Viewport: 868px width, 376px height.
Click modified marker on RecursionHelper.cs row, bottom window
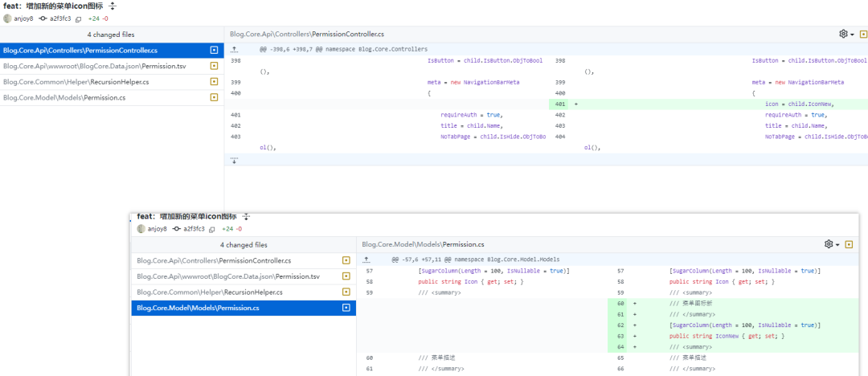(x=346, y=292)
